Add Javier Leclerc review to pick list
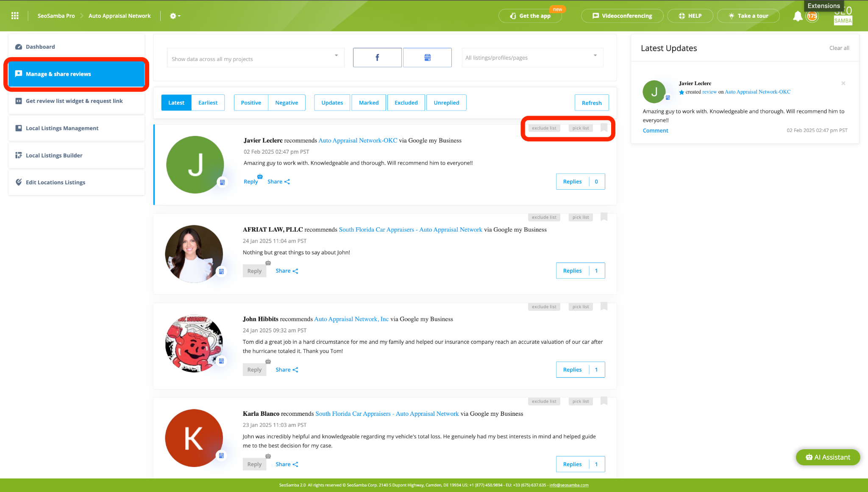 581,128
